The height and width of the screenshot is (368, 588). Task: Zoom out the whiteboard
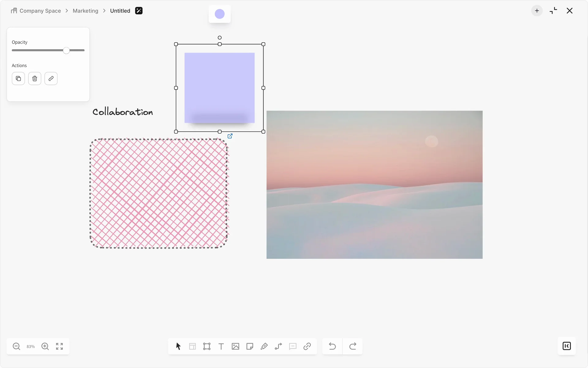(17, 346)
